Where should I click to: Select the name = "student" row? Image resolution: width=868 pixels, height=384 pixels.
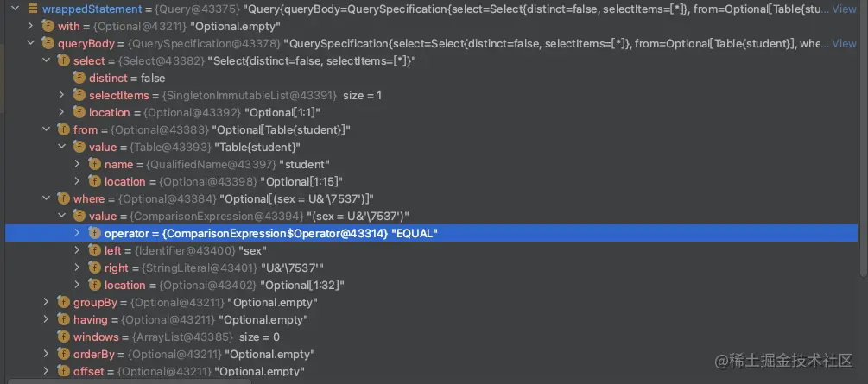pyautogui.click(x=431, y=164)
